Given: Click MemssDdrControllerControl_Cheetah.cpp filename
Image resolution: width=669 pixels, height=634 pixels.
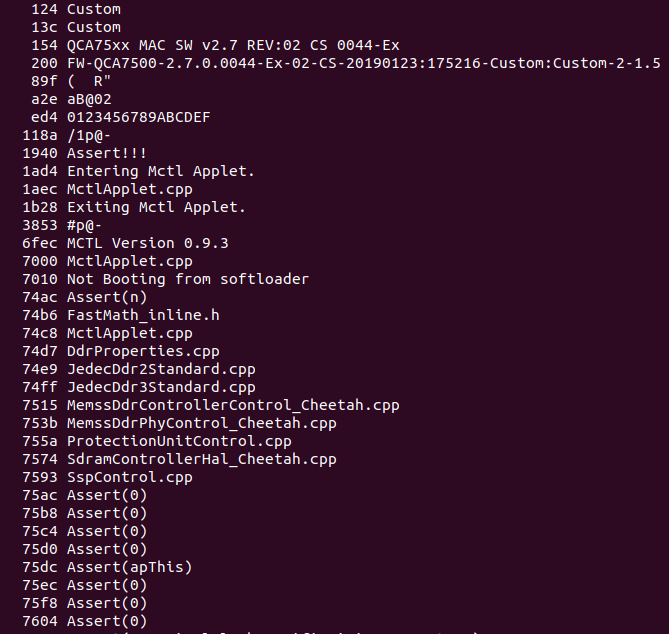Looking at the screenshot, I should point(233,405).
